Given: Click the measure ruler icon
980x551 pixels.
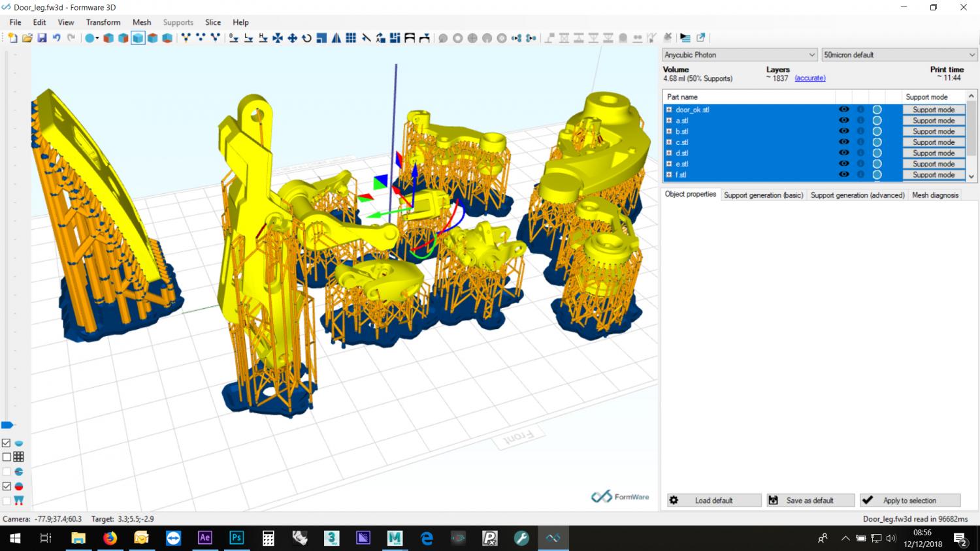Looking at the screenshot, I should (x=366, y=38).
